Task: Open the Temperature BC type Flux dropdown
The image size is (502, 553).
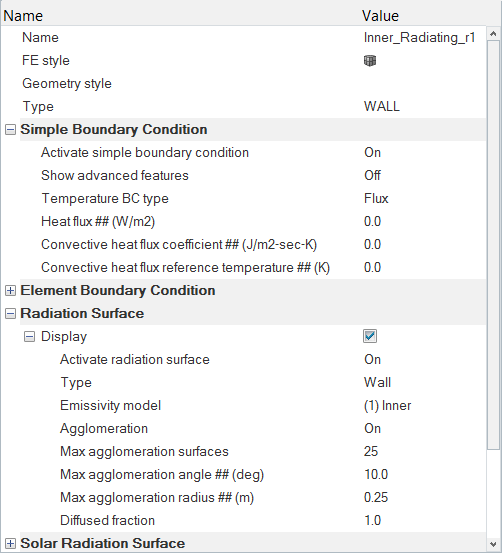Action: (x=423, y=199)
